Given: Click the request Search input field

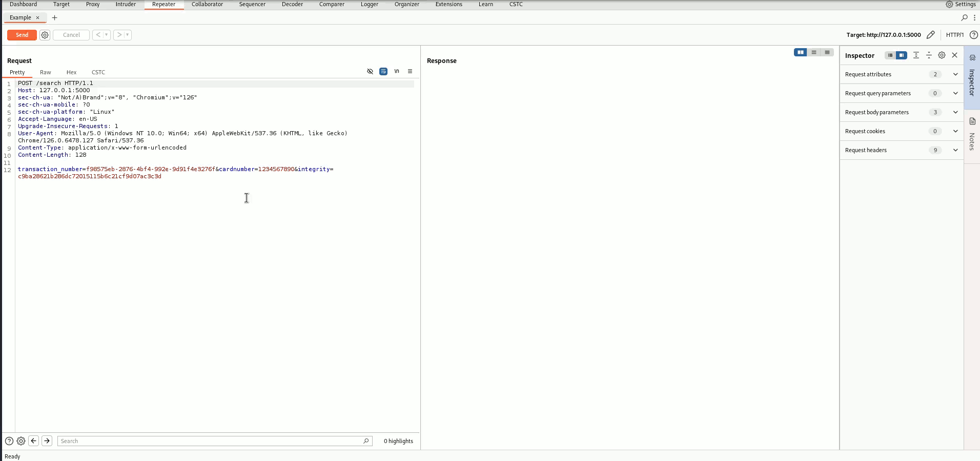Looking at the screenshot, I should (x=215, y=441).
